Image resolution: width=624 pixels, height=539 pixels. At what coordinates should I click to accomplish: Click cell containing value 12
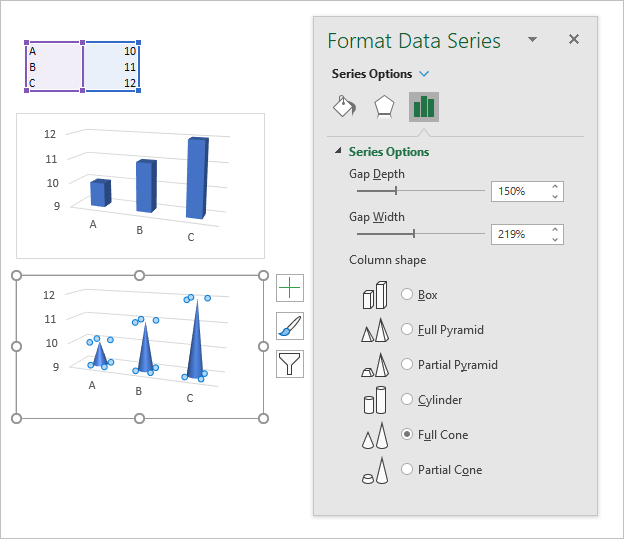click(111, 83)
